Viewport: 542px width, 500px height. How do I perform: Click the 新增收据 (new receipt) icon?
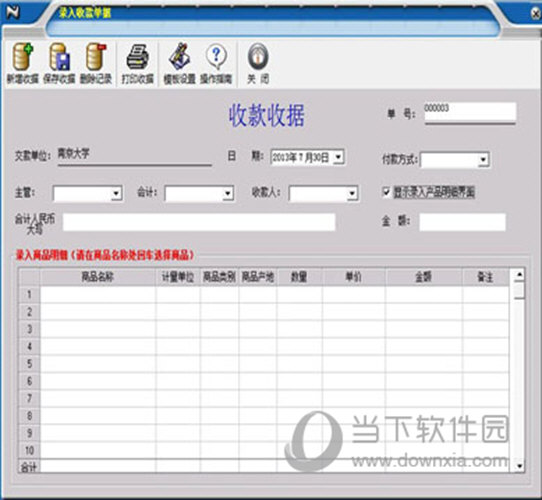(x=23, y=57)
